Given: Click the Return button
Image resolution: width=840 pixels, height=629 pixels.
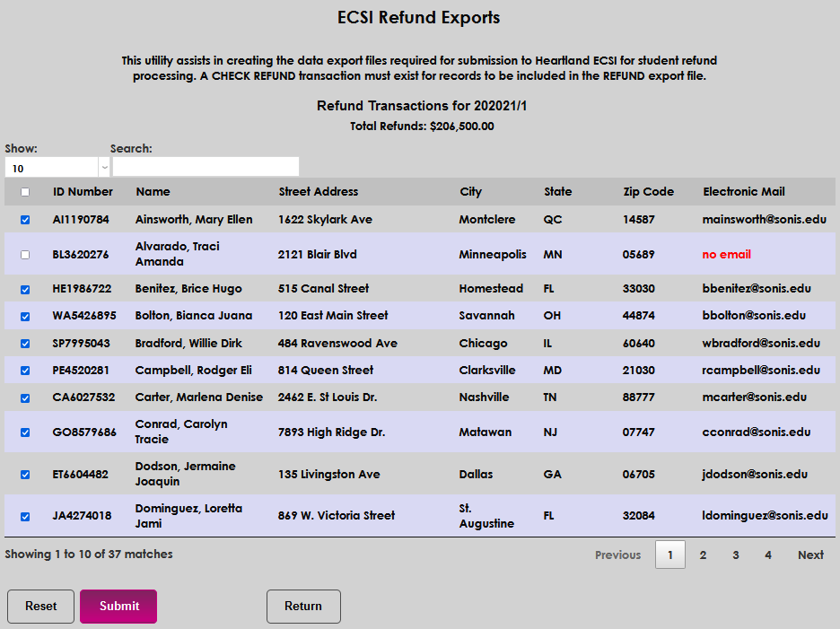Looking at the screenshot, I should 303,607.
